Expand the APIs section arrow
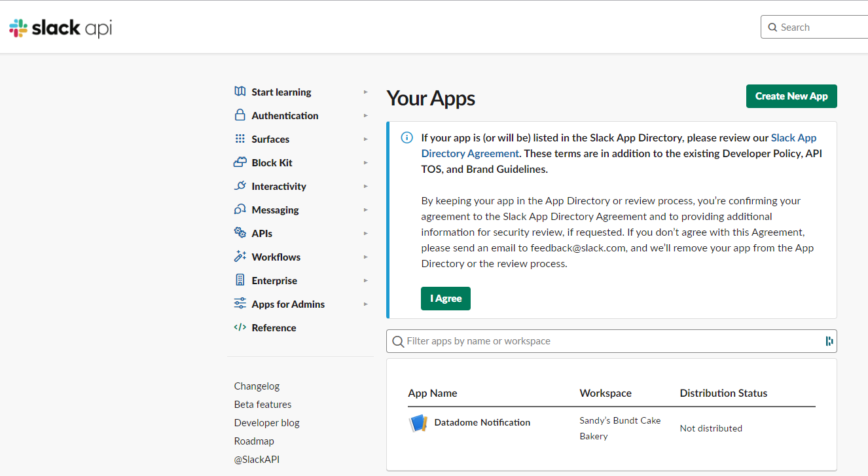Viewport: 868px width, 476px height. tap(366, 234)
